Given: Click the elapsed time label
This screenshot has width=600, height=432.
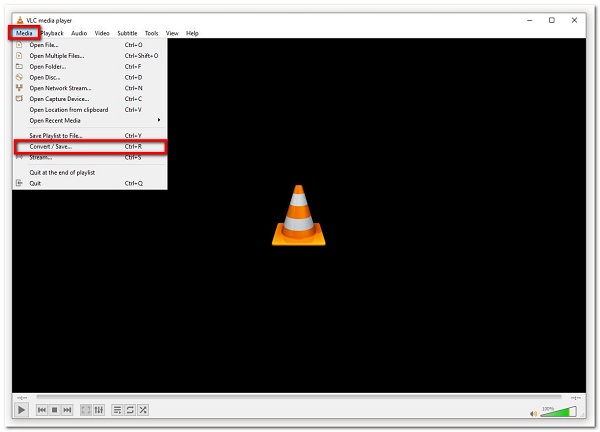Looking at the screenshot, I should 22,398.
